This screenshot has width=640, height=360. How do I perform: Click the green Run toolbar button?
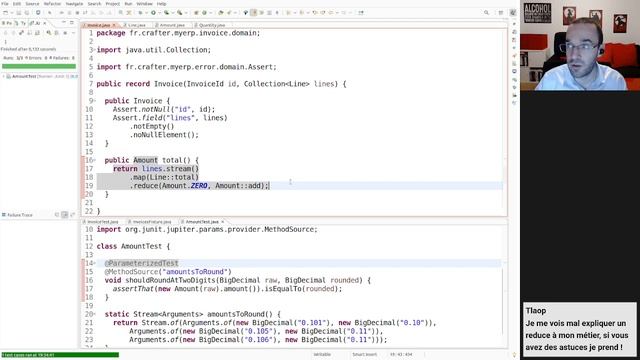pos(153,13)
